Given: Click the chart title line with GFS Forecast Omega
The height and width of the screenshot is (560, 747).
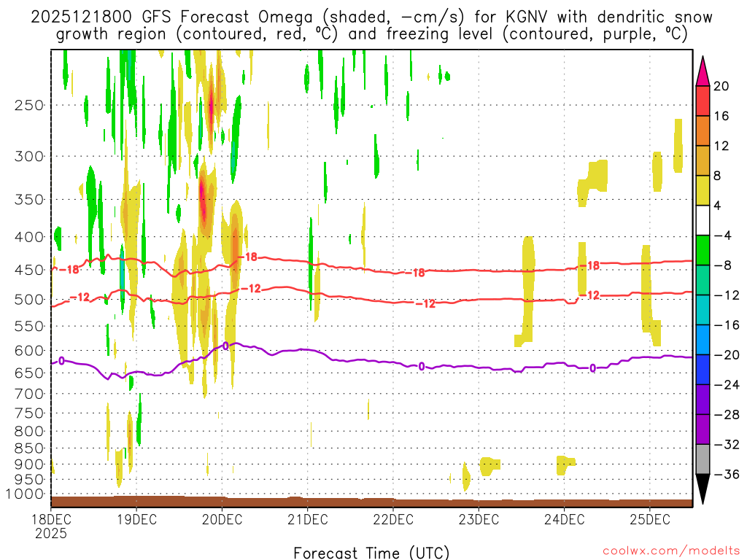Looking at the screenshot, I should point(371,17).
